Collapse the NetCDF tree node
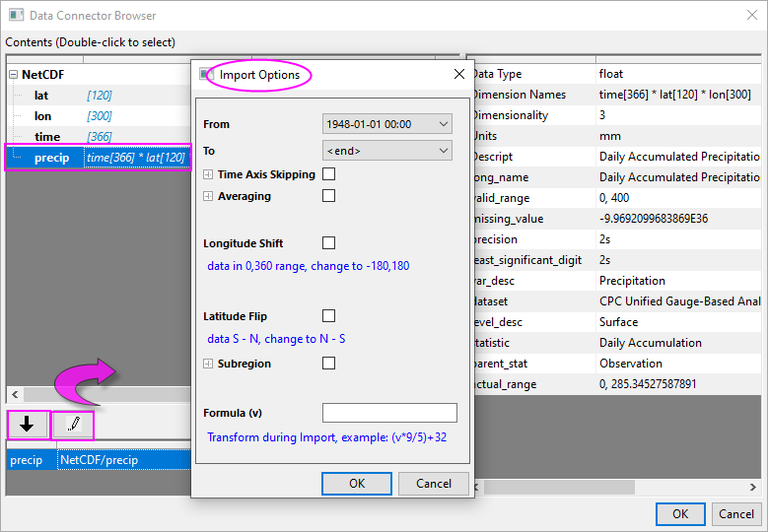 pos(13,75)
